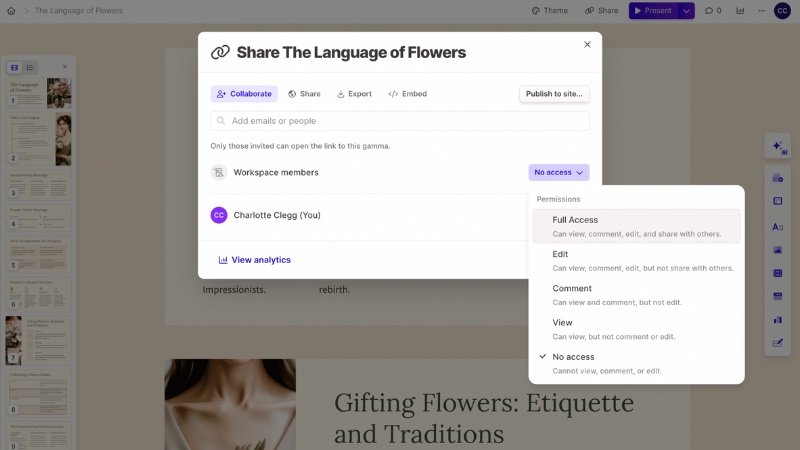800x450 pixels.
Task: Close the Share dialog with X
Action: click(587, 44)
